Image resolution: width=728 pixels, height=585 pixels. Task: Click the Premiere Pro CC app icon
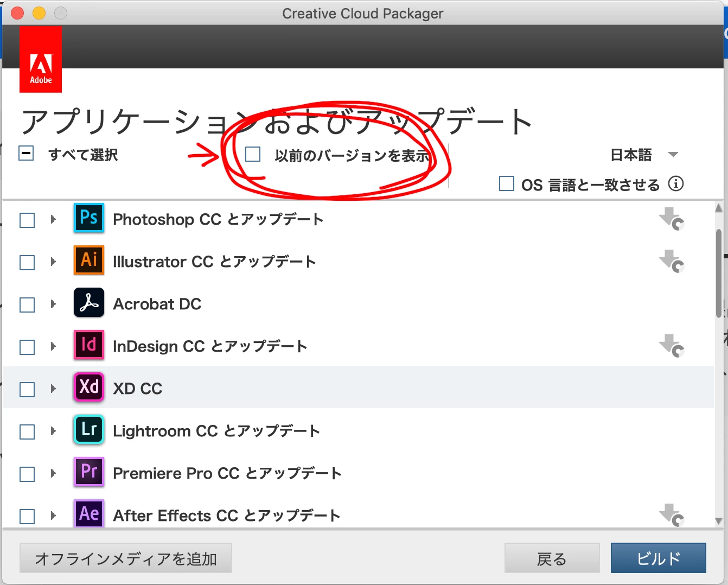(89, 472)
